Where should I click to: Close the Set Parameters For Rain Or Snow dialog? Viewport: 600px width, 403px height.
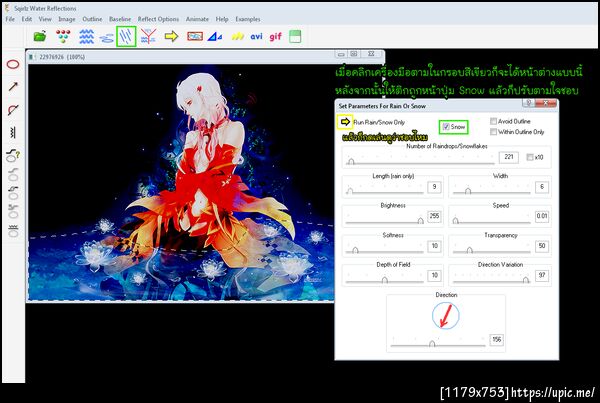coord(546,103)
